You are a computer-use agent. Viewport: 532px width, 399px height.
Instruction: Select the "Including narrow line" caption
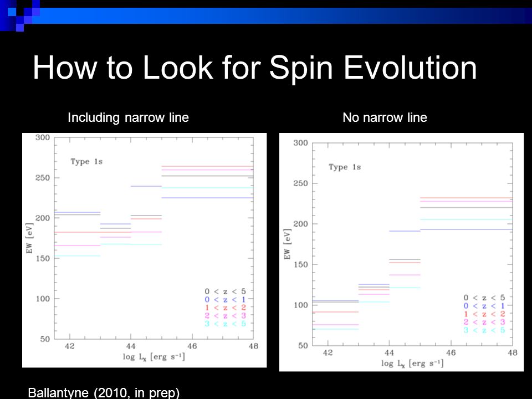click(x=128, y=117)
